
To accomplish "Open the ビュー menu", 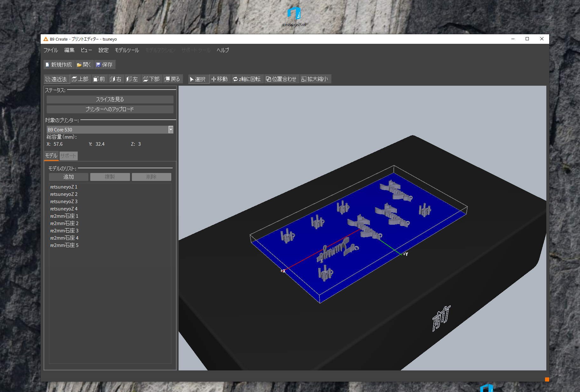I will pyautogui.click(x=86, y=50).
